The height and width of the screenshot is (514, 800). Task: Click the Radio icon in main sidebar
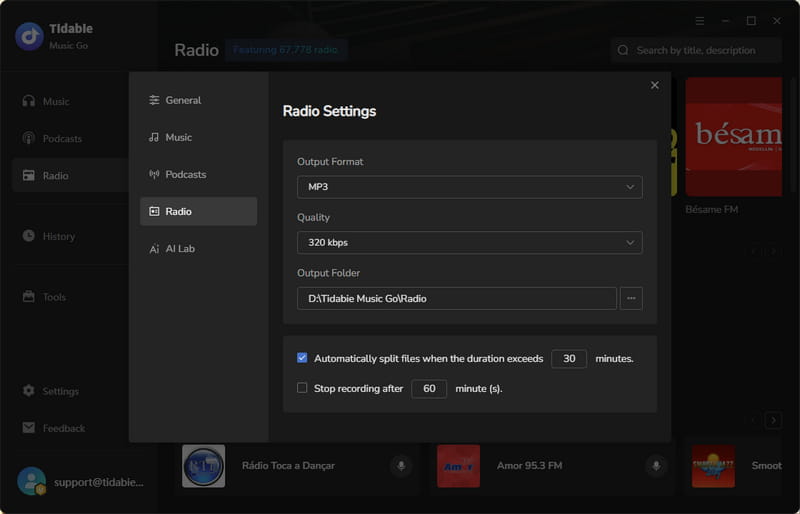pyautogui.click(x=29, y=175)
